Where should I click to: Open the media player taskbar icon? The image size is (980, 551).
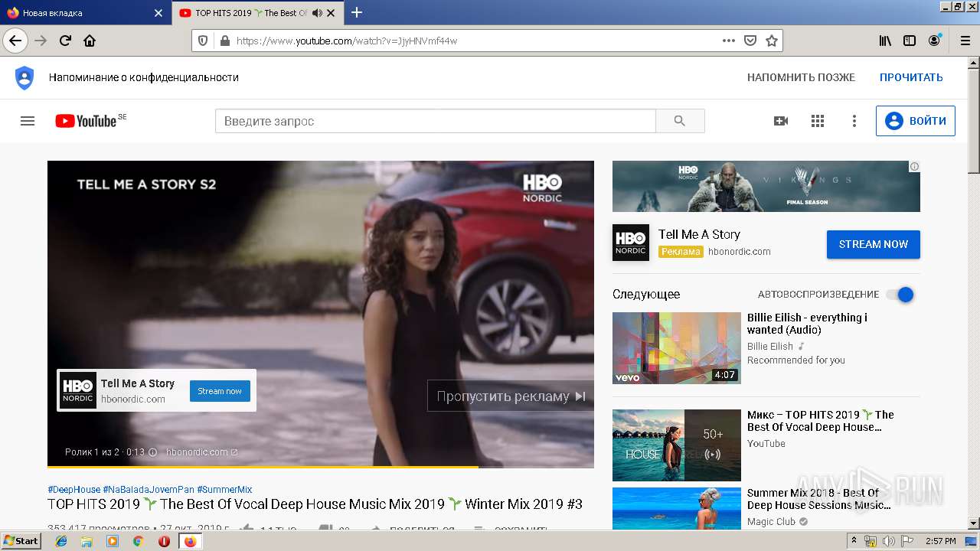pos(113,541)
